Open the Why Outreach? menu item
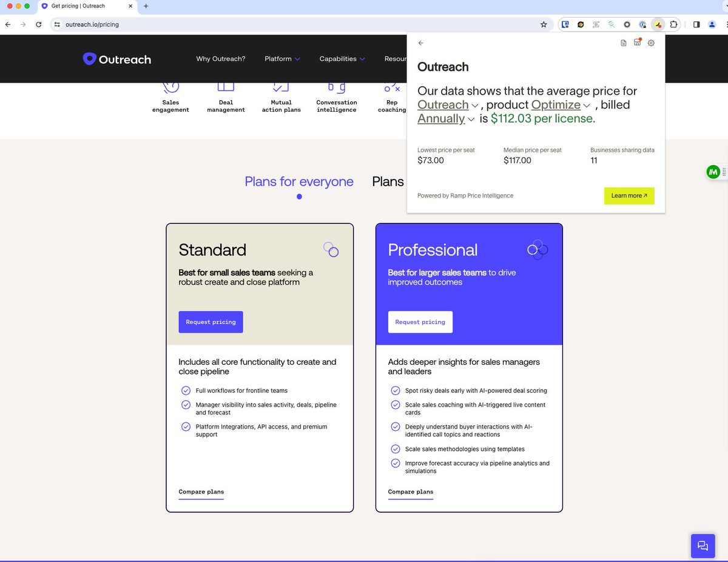Viewport: 728px width, 562px height. coord(221,59)
